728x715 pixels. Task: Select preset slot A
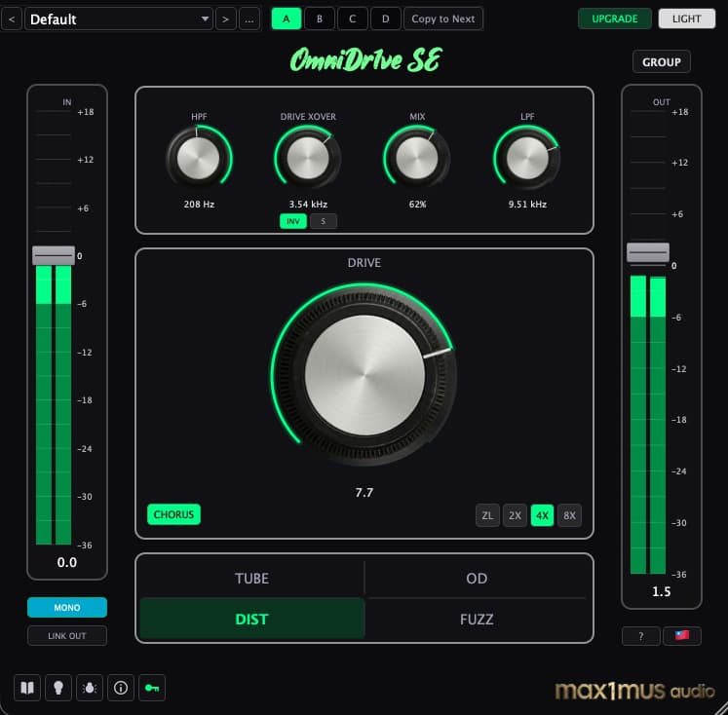[x=287, y=19]
